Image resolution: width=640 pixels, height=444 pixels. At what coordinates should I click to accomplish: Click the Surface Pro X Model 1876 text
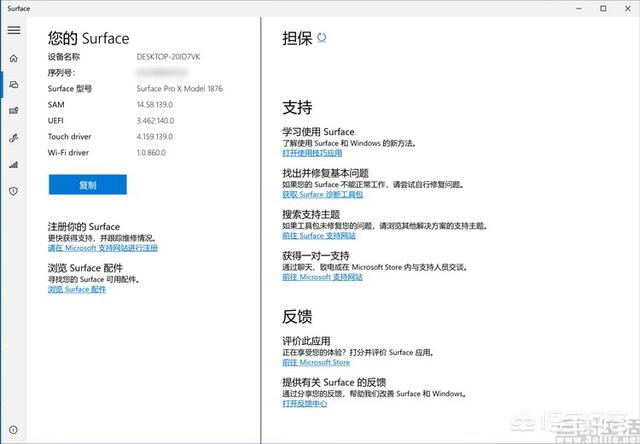point(180,89)
